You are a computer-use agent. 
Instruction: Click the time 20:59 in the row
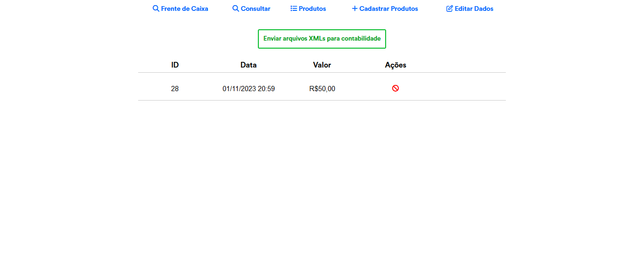266,89
